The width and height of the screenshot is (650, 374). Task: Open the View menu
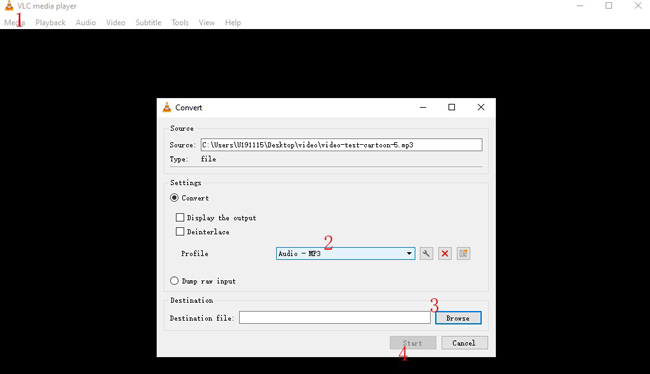[x=206, y=22]
